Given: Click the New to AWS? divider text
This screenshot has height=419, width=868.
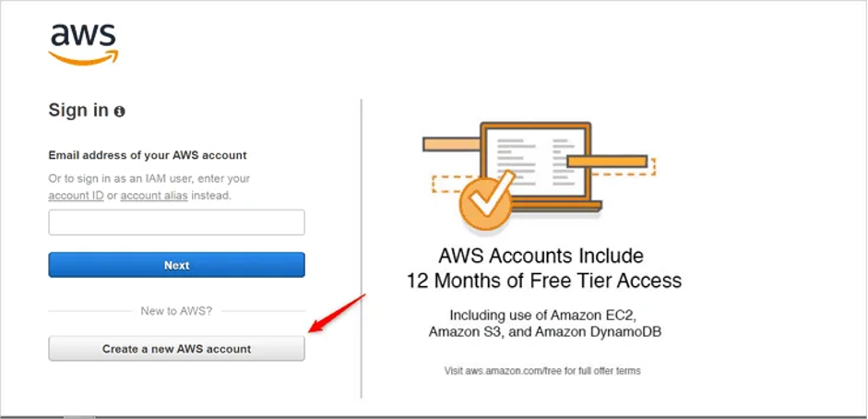Looking at the screenshot, I should click(176, 311).
